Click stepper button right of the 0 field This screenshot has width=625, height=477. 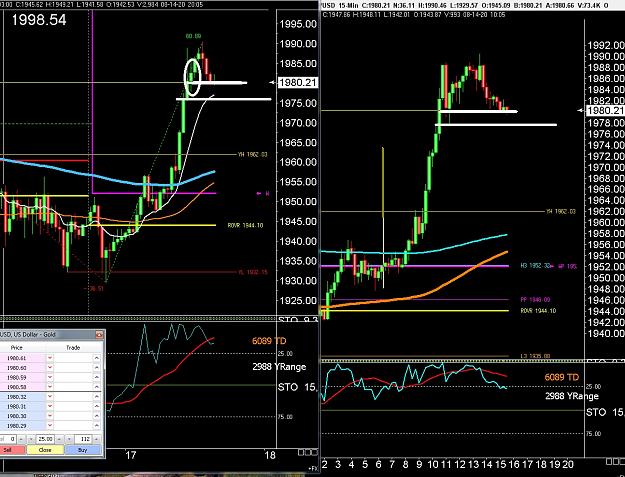(21, 439)
